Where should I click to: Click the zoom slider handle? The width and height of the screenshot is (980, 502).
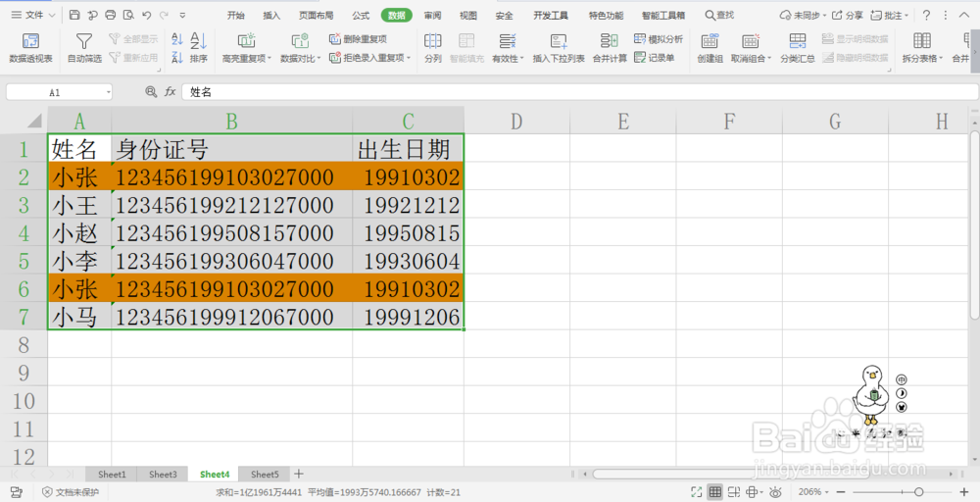pyautogui.click(x=918, y=492)
